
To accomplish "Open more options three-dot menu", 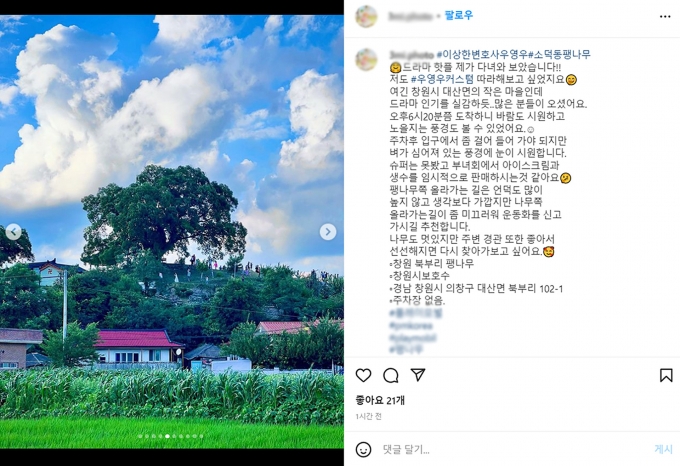I will click(665, 16).
